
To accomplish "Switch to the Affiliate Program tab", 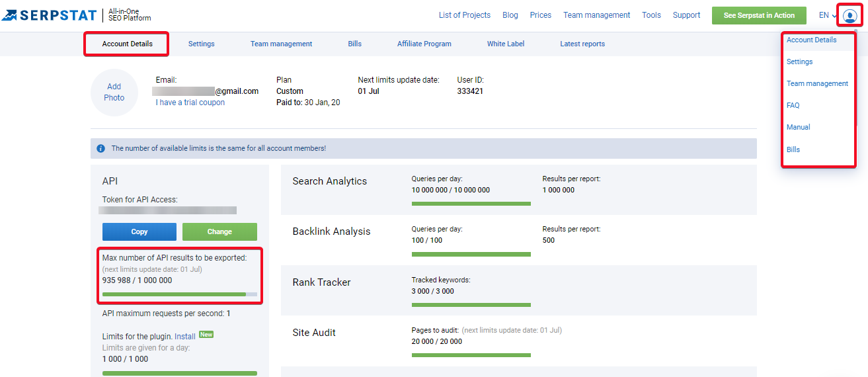I will (x=424, y=44).
